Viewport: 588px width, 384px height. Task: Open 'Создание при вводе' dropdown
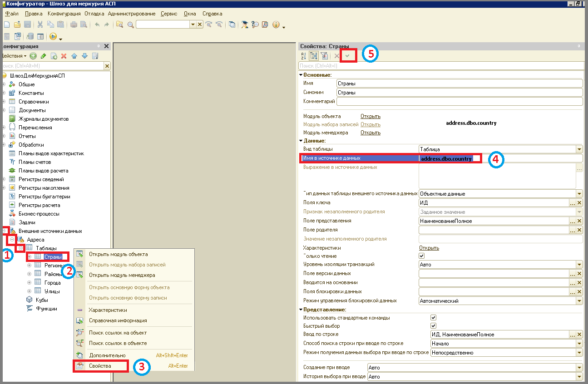[579, 368]
